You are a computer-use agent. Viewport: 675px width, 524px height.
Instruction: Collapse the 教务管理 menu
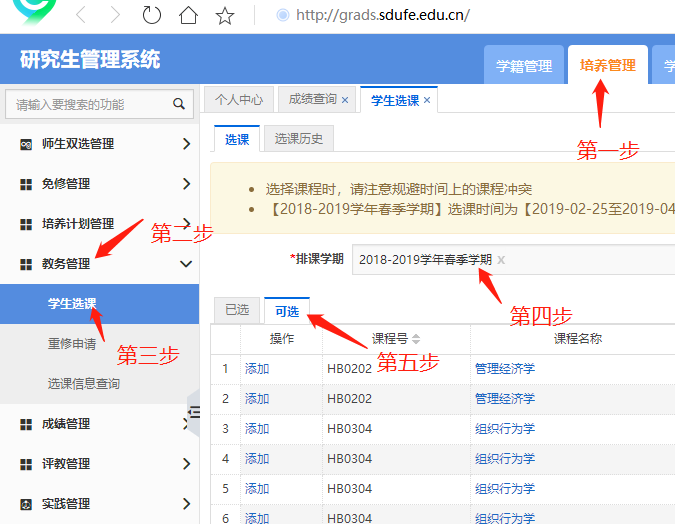coord(186,264)
